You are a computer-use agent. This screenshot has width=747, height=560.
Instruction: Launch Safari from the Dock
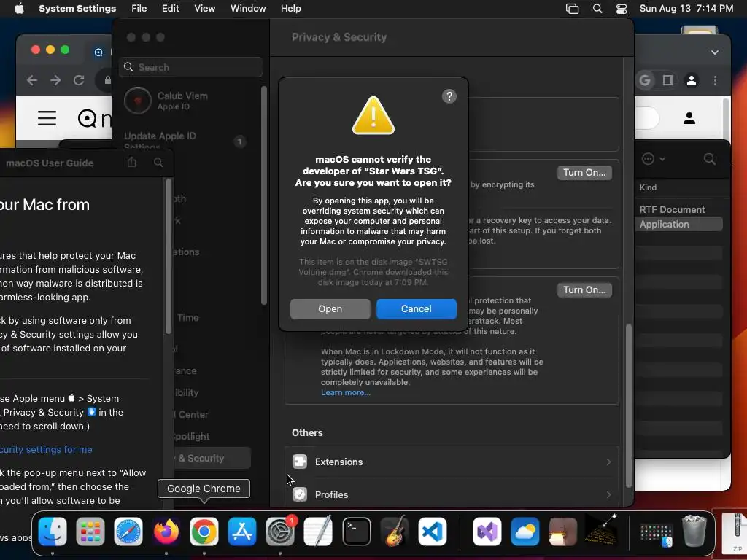click(x=128, y=532)
